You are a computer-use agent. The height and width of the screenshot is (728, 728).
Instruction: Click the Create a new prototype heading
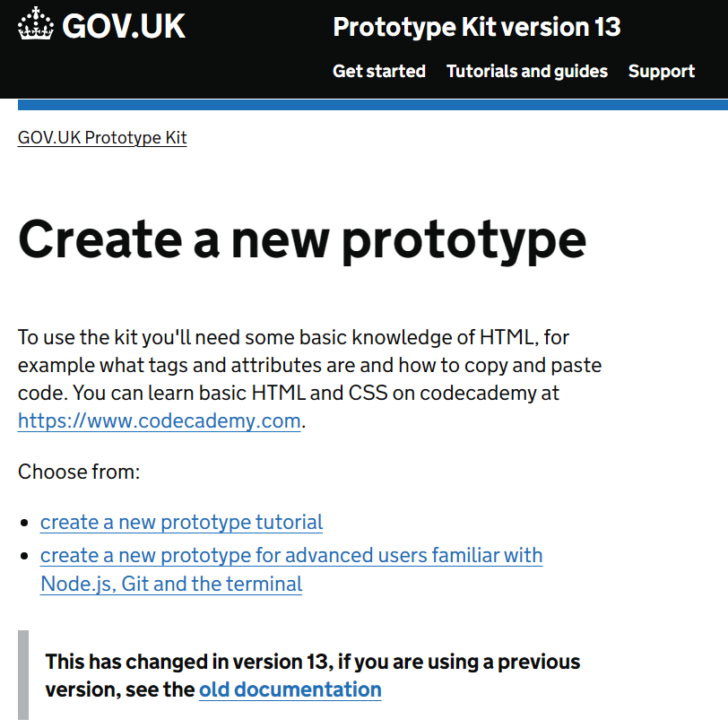(x=301, y=239)
